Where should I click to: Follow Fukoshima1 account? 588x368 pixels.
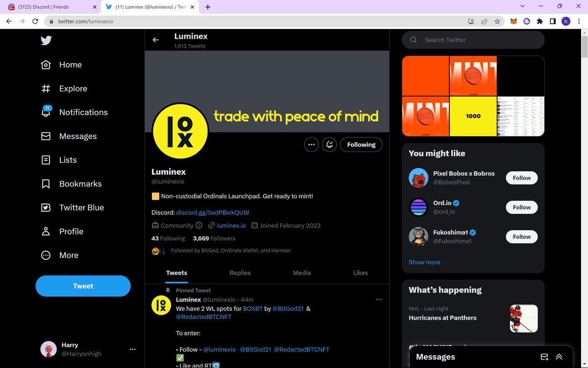coord(521,237)
